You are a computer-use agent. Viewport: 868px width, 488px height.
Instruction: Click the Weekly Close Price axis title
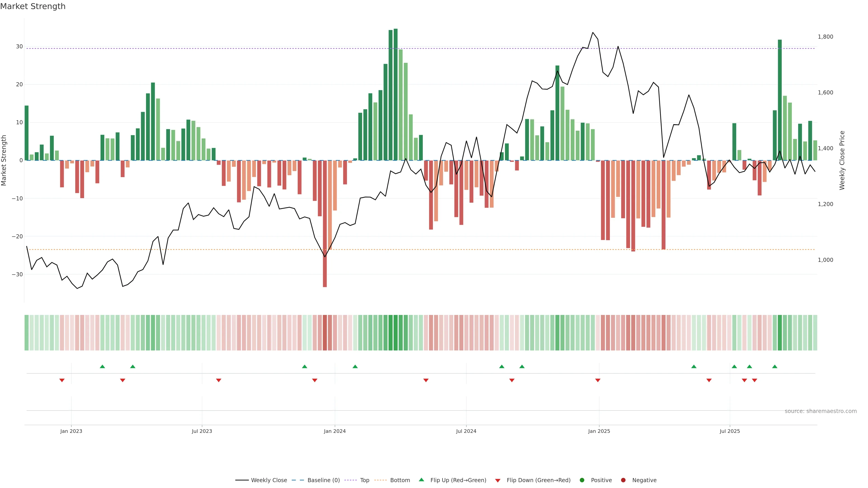pos(842,160)
